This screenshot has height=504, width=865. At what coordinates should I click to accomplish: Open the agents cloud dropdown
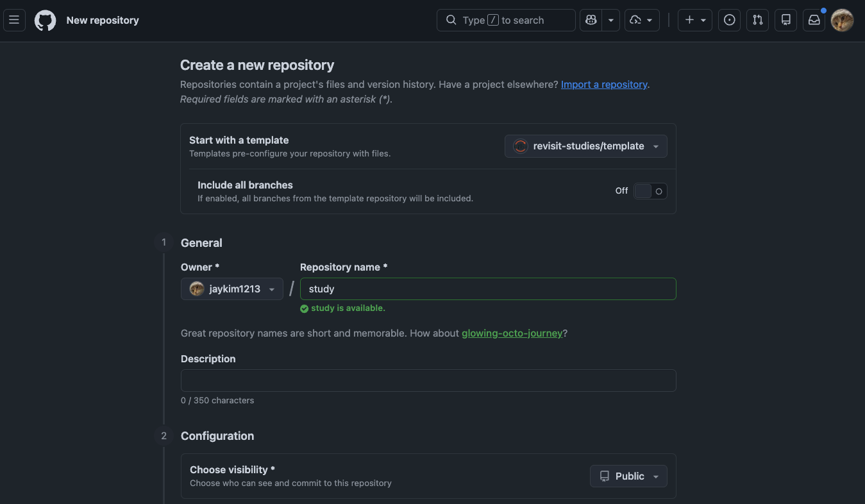(642, 21)
